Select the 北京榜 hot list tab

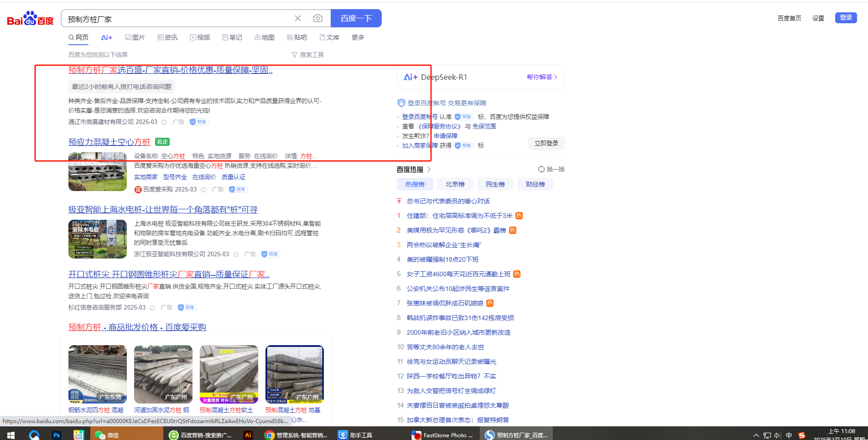pyautogui.click(x=455, y=184)
